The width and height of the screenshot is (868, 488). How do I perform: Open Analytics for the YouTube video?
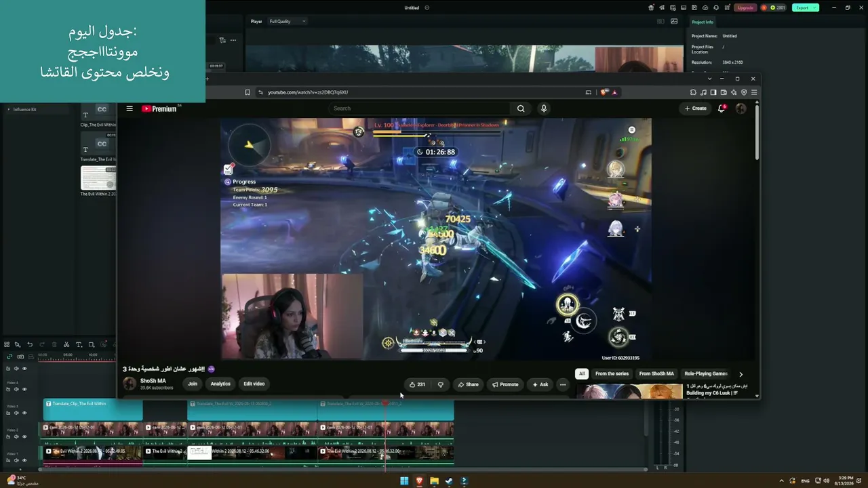click(220, 384)
